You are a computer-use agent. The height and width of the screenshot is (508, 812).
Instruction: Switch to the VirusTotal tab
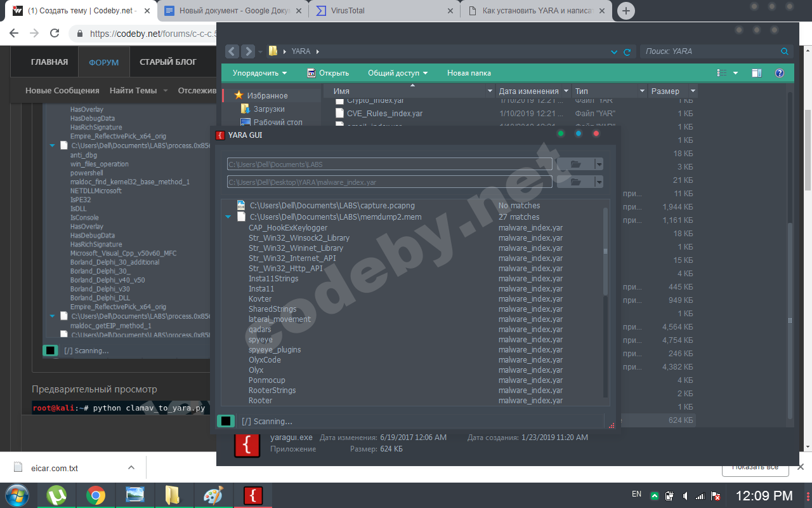click(x=384, y=11)
